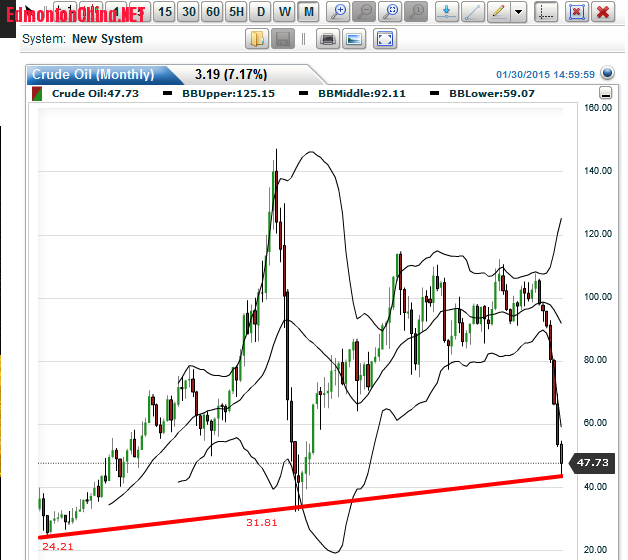Switch to the Weekly (W) timeframe

click(x=284, y=12)
